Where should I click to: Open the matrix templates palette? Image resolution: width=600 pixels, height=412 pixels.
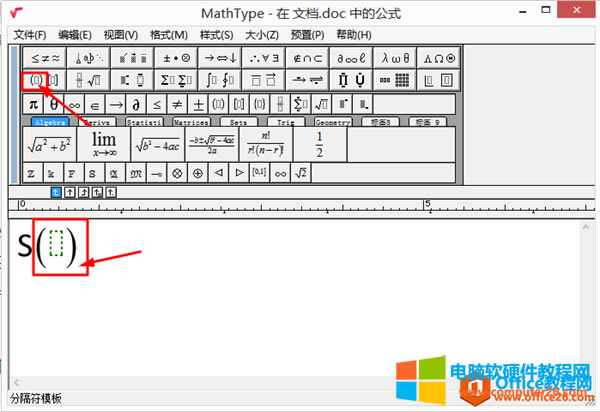point(395,80)
